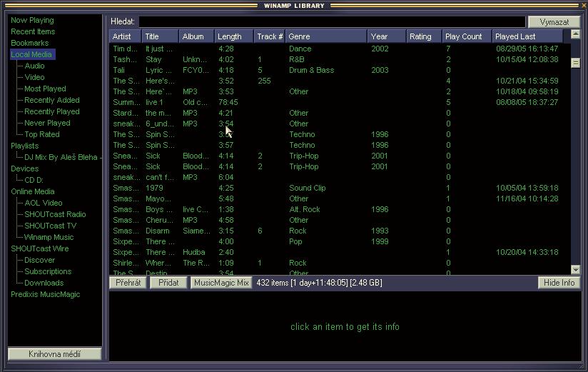Open the Never Played view
The height and width of the screenshot is (372, 588).
point(47,123)
